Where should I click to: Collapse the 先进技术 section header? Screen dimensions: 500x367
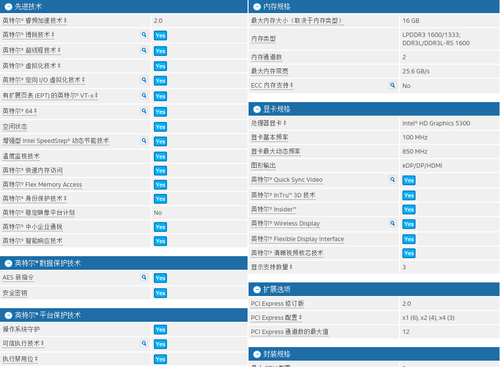click(8, 7)
